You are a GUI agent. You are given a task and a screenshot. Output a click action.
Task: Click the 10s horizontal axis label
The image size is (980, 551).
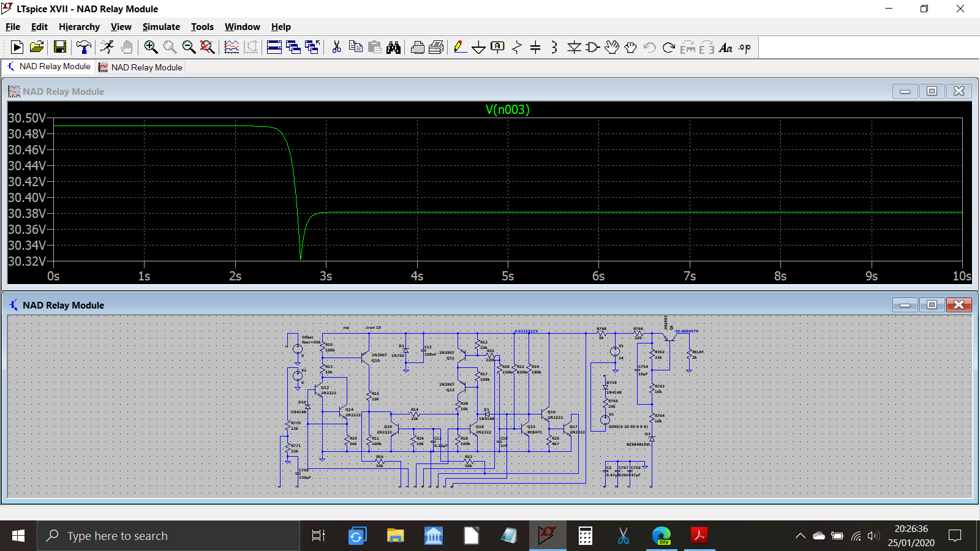coord(962,276)
